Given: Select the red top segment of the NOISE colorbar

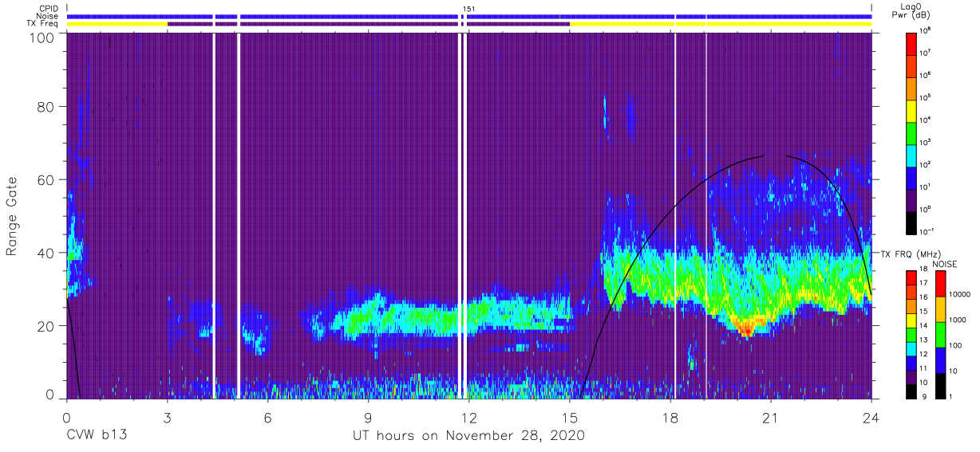Looking at the screenshot, I should [x=940, y=284].
